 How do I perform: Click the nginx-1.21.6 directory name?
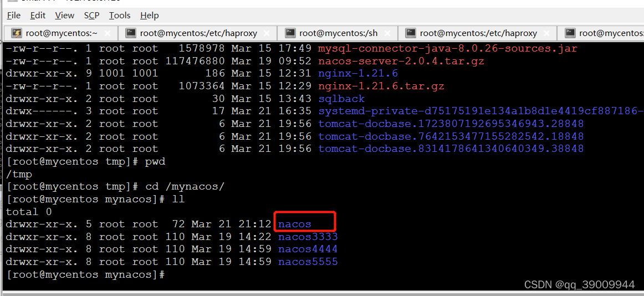(357, 74)
